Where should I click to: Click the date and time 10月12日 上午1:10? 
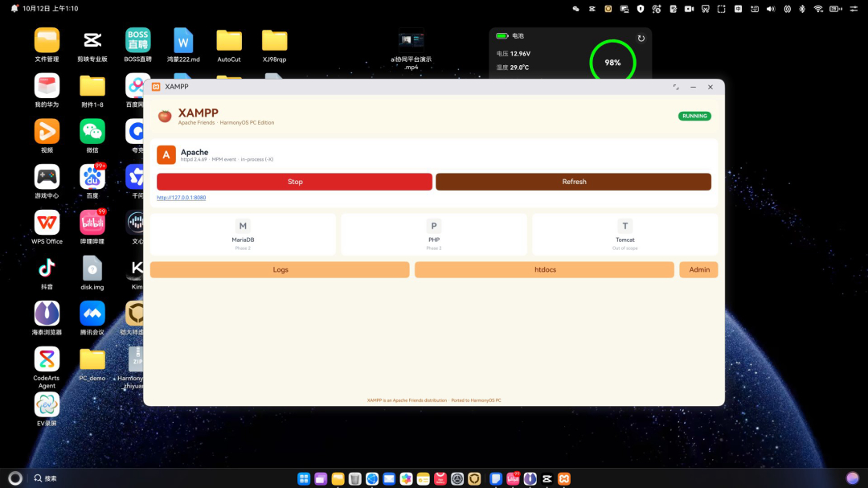point(51,8)
